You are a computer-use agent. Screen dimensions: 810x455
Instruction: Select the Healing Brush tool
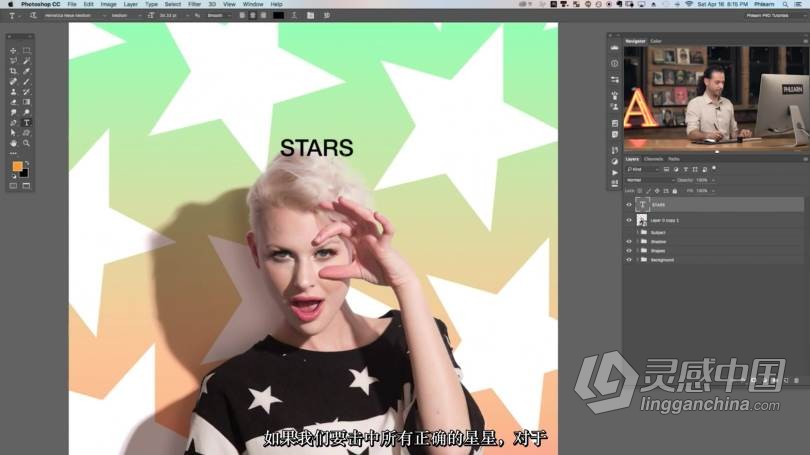[13, 82]
